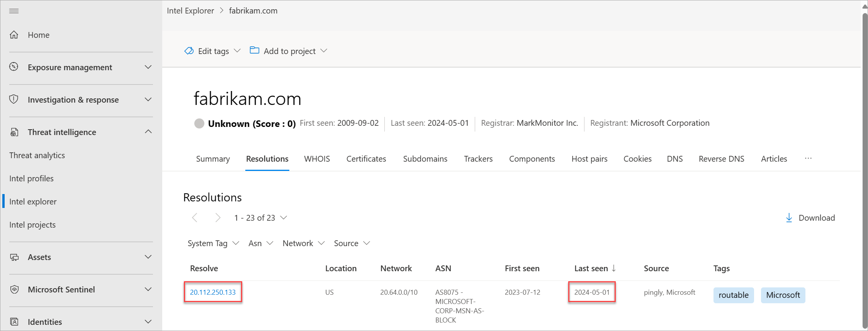Click the hamburger navigation menu icon
868x331 pixels.
pyautogui.click(x=14, y=11)
